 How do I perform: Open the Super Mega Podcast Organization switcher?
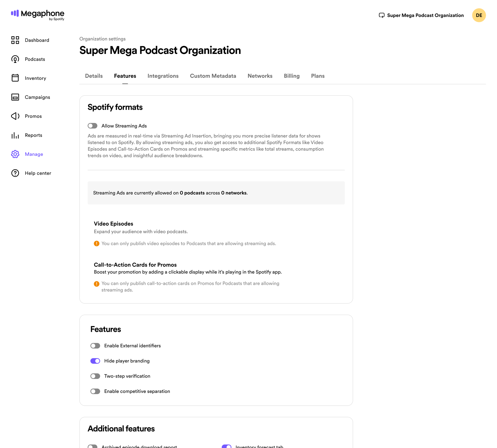click(x=421, y=15)
